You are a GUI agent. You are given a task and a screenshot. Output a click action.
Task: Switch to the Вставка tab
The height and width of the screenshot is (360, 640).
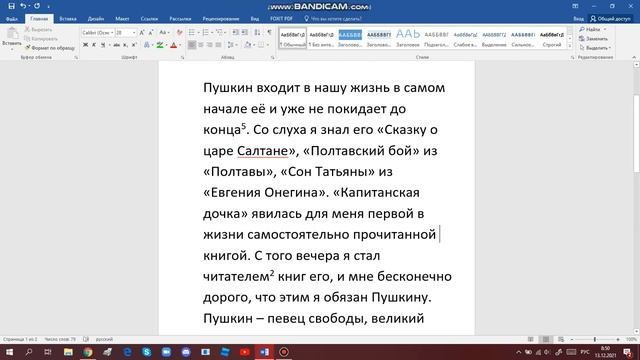tap(68, 19)
